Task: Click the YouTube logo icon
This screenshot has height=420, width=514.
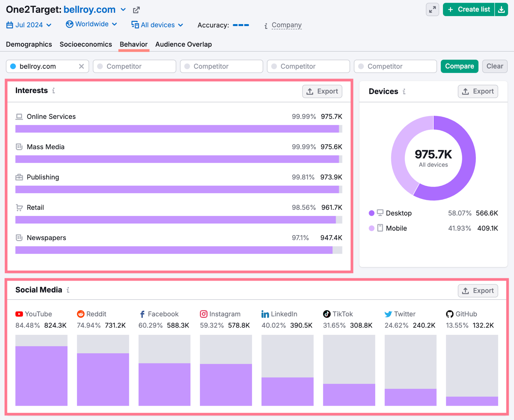Action: click(19, 314)
